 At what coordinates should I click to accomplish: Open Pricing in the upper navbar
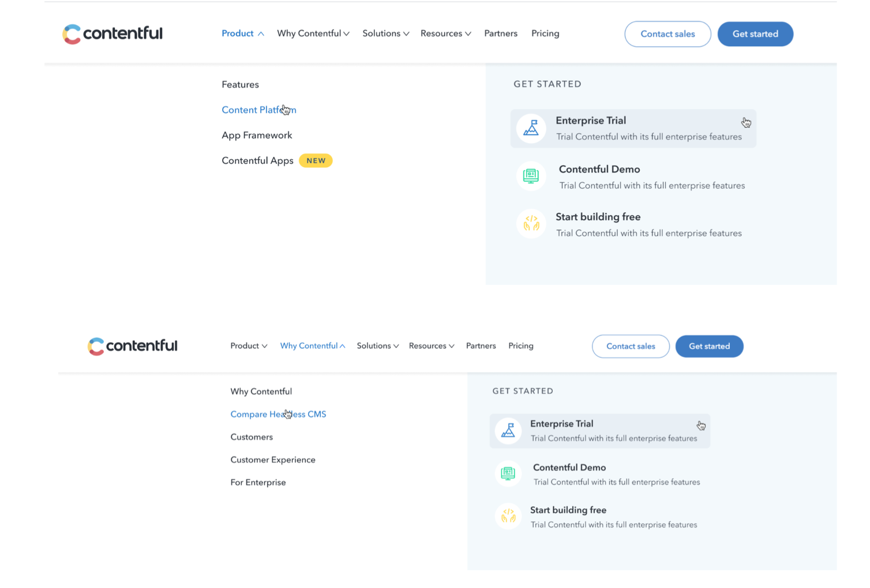(545, 33)
